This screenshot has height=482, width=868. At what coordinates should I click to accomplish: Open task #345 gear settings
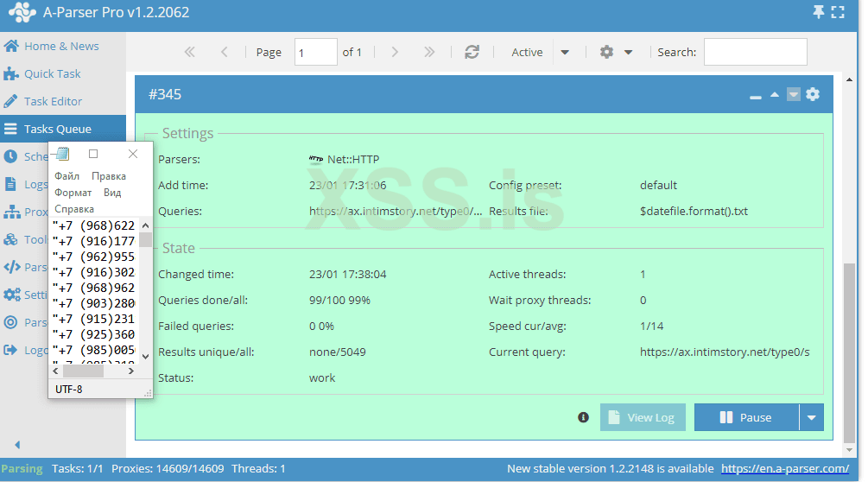coord(813,94)
